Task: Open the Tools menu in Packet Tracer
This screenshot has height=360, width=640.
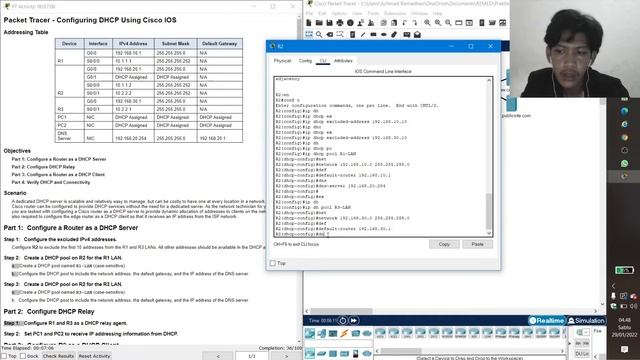Action: (x=373, y=13)
